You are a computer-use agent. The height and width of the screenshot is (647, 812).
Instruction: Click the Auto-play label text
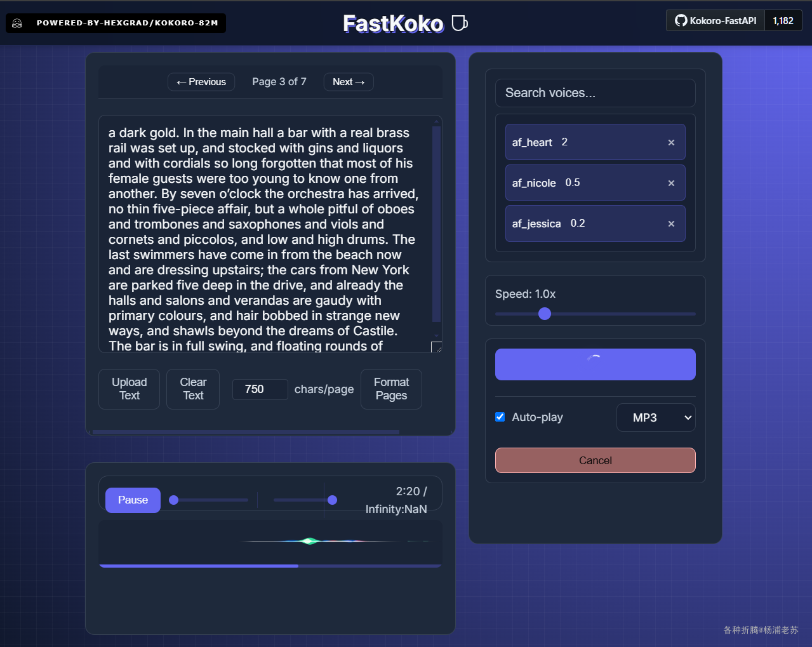click(x=538, y=417)
